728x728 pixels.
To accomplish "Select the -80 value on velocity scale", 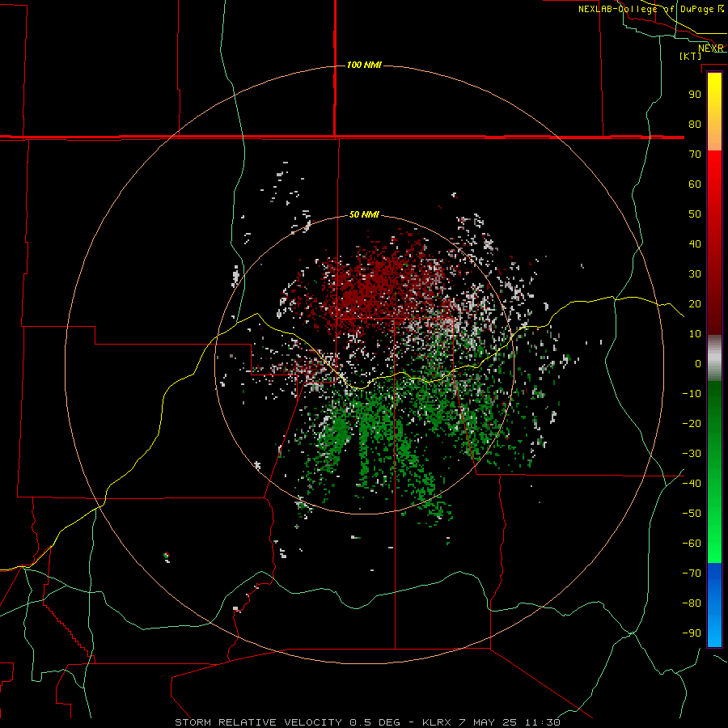I will 692,603.
